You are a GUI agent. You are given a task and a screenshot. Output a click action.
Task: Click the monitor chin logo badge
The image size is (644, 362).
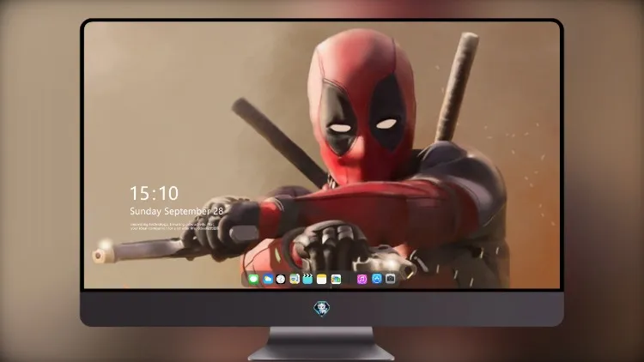322,308
